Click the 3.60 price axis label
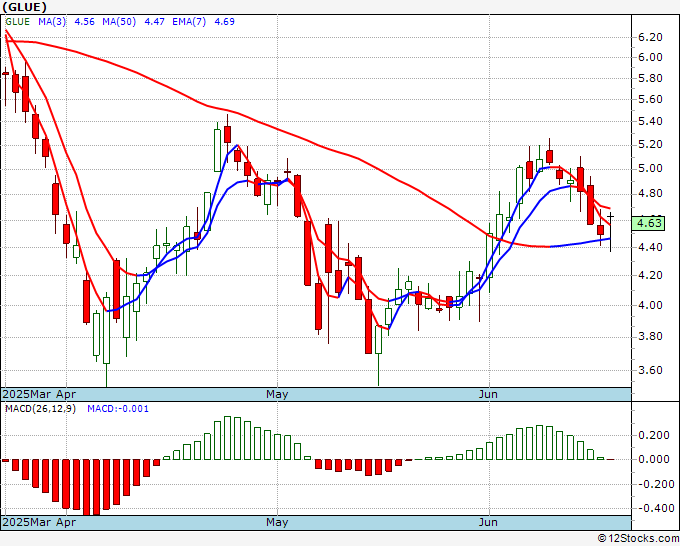The width and height of the screenshot is (680, 546). tap(651, 370)
